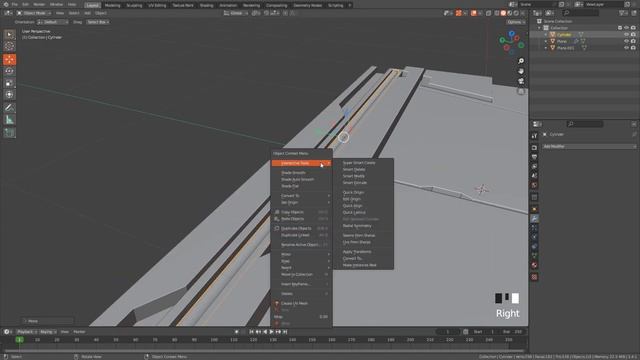Click the pan view hand icon
Image resolution: width=640 pixels, height=360 pixels.
[x=521, y=71]
